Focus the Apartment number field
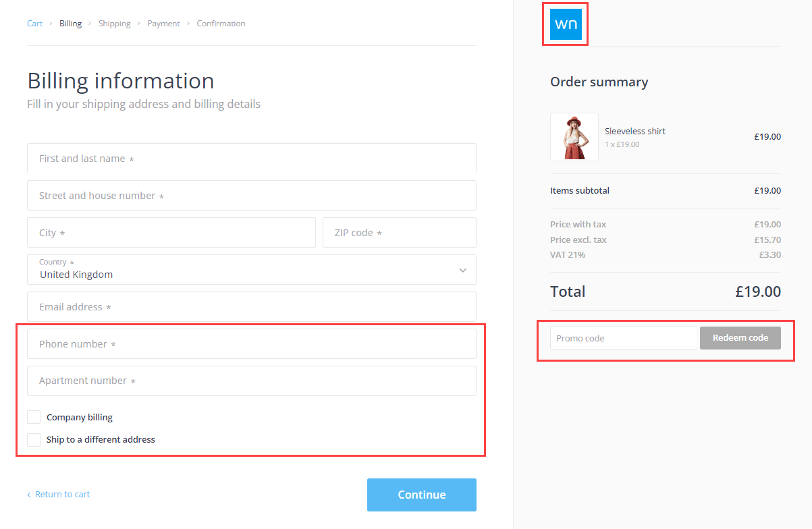812x529 pixels. (252, 381)
